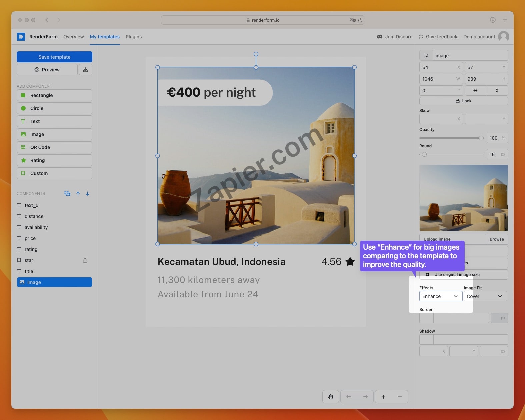Open the Demo account avatar
This screenshot has width=525, height=420.
click(x=503, y=37)
